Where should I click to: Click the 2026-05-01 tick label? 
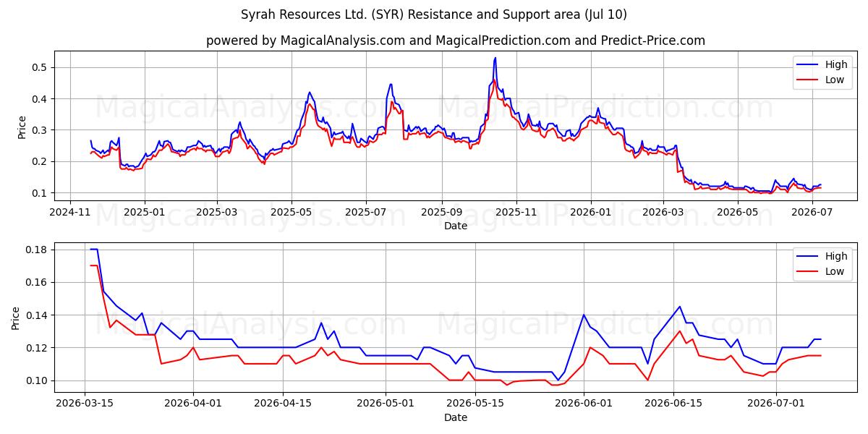point(385,404)
